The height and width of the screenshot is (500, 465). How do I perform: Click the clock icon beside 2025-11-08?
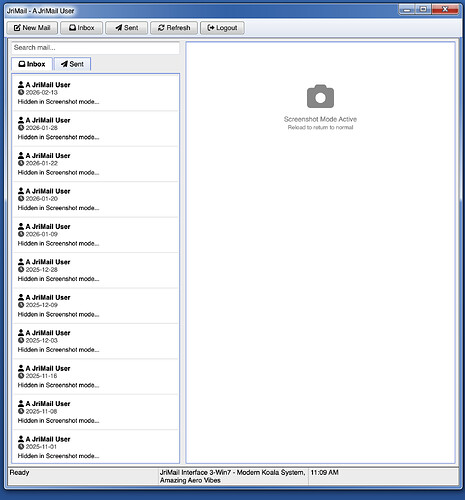[21, 411]
